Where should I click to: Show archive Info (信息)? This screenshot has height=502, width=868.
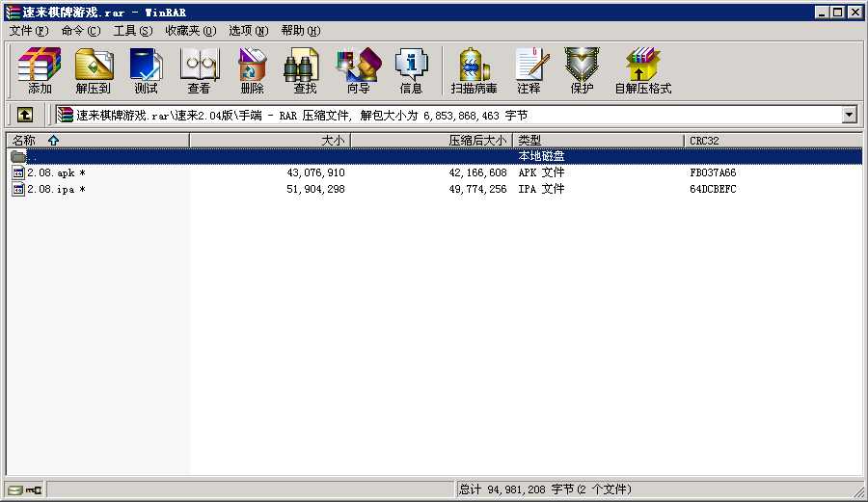point(411,70)
